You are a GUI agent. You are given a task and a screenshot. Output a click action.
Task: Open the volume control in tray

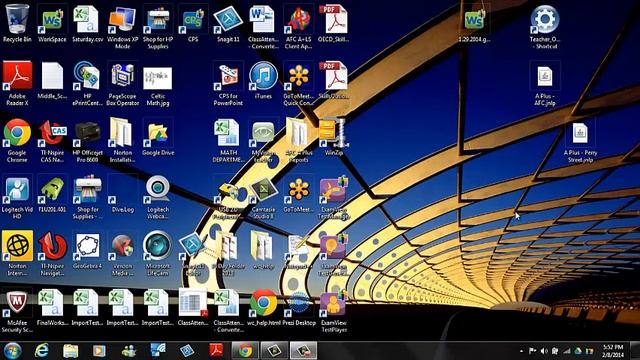click(x=544, y=351)
